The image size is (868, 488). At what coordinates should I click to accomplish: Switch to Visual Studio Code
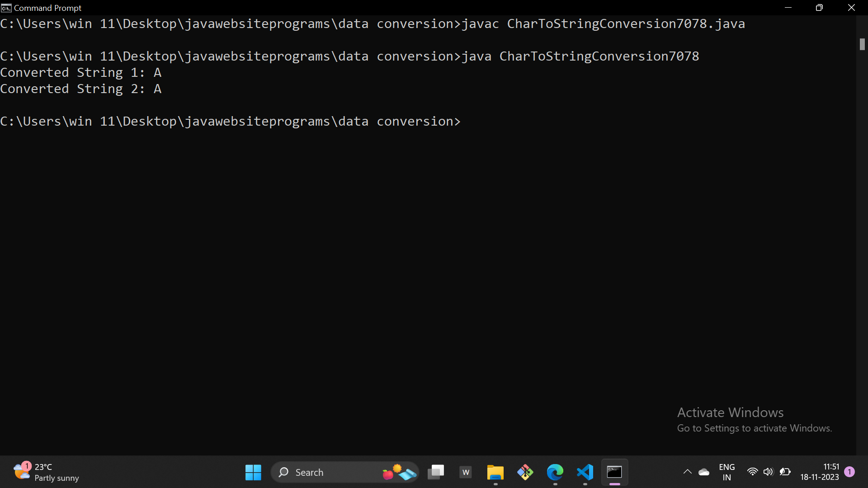(585, 472)
